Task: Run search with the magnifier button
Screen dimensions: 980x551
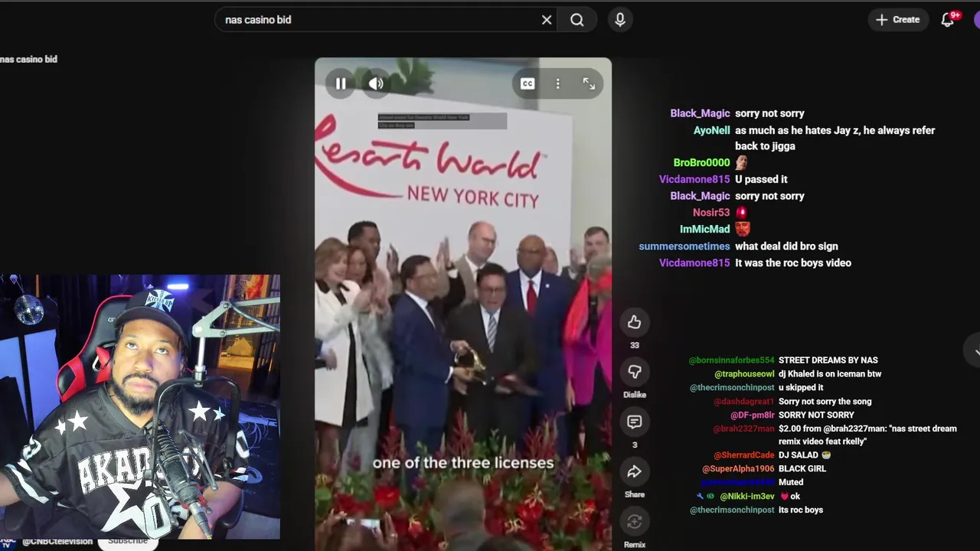Action: coord(577,20)
